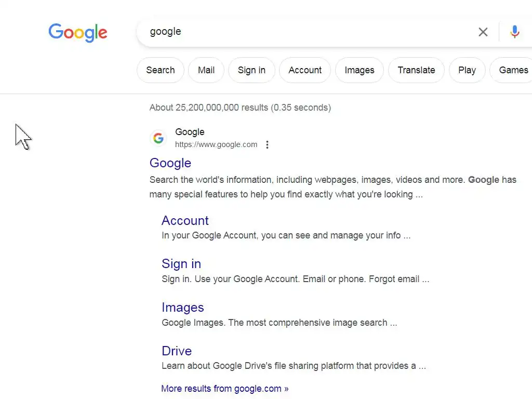Viewport: 532px width, 399px height.
Task: Select the Sign in filter chip
Action: tap(251, 70)
